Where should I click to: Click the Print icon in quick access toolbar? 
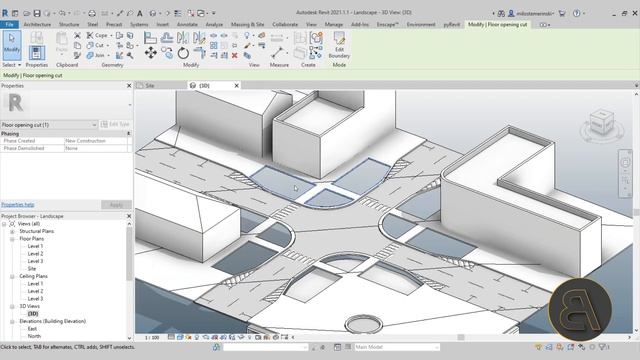[92, 13]
